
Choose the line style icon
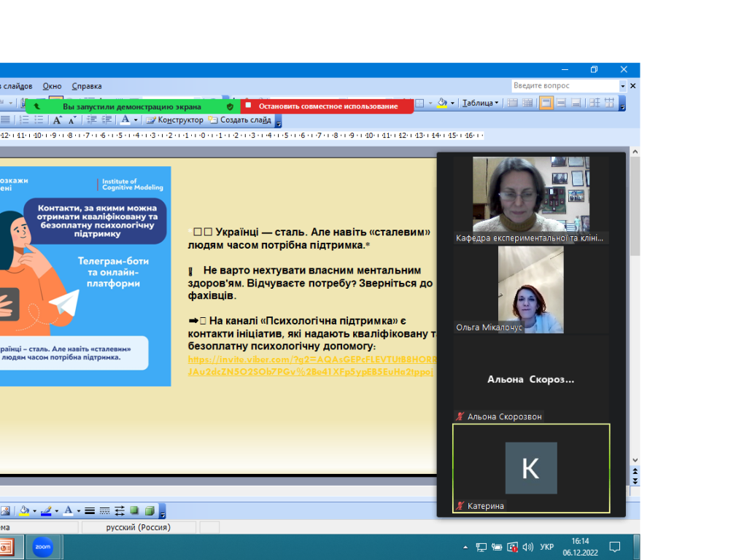point(90,511)
